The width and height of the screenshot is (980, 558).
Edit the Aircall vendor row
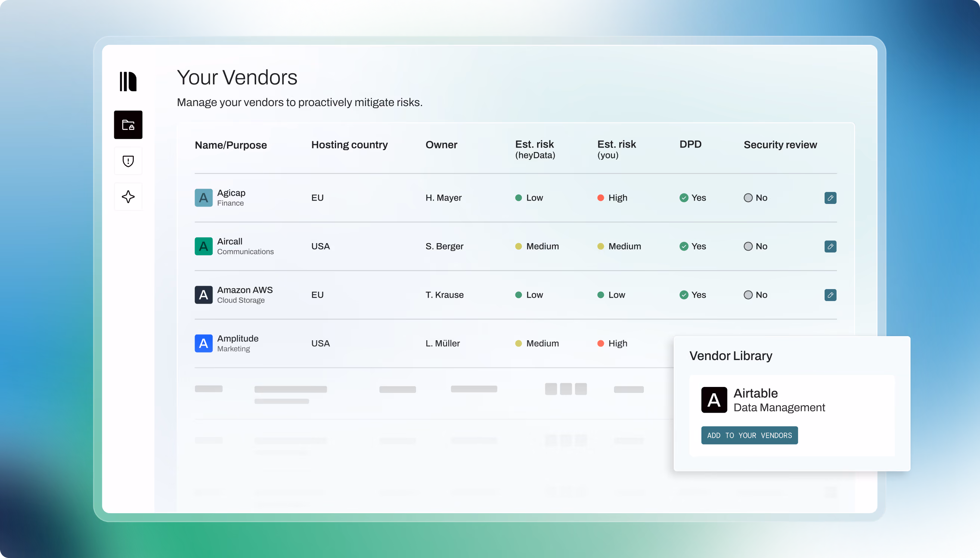830,247
